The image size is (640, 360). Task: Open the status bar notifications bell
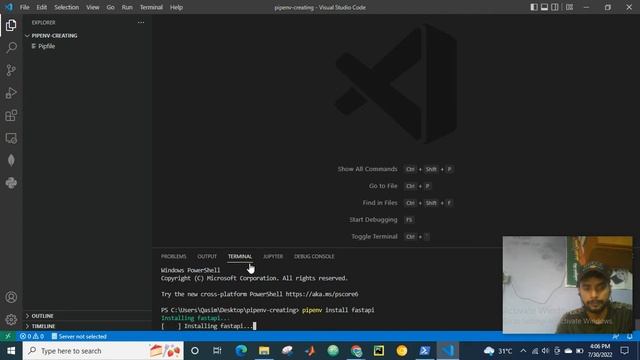pos(630,336)
